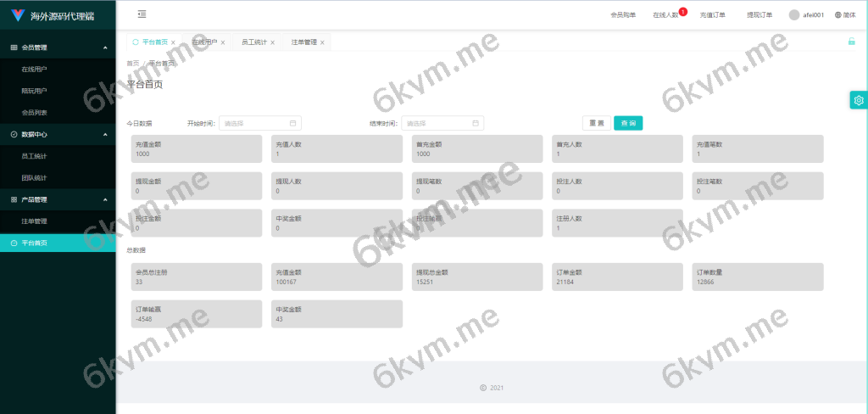Viewport: 868px width, 414px height.
Task: Click the 产品管理 squares icon
Action: [x=14, y=199]
